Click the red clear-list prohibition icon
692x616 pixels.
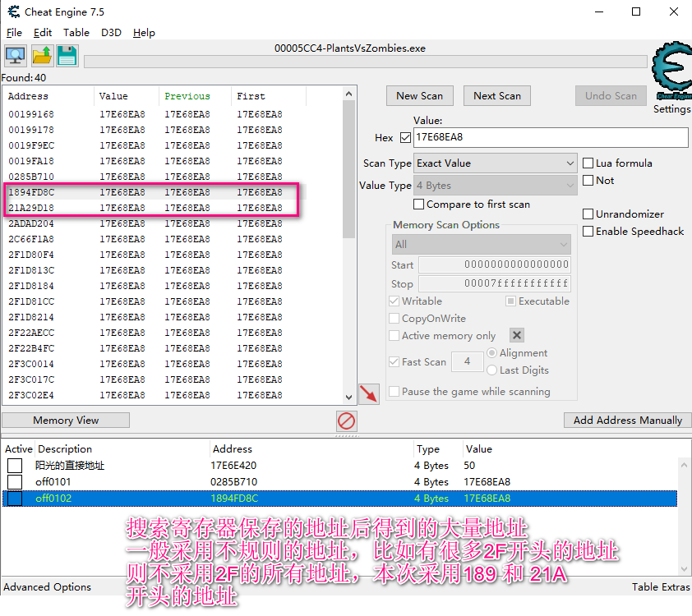[347, 421]
